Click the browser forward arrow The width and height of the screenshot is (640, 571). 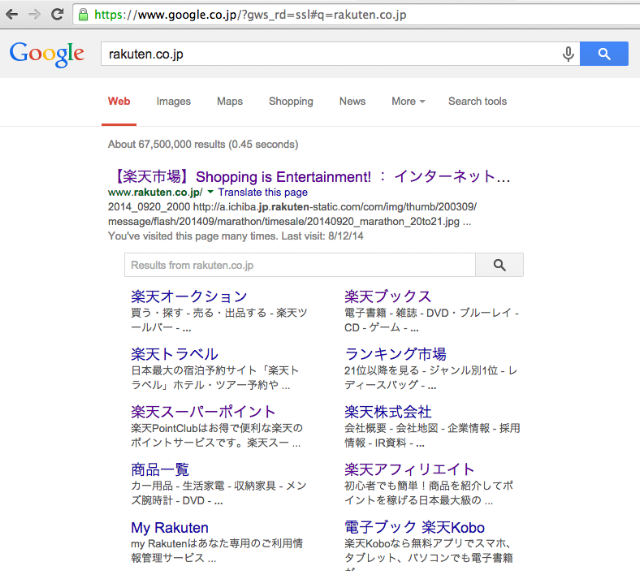point(35,15)
